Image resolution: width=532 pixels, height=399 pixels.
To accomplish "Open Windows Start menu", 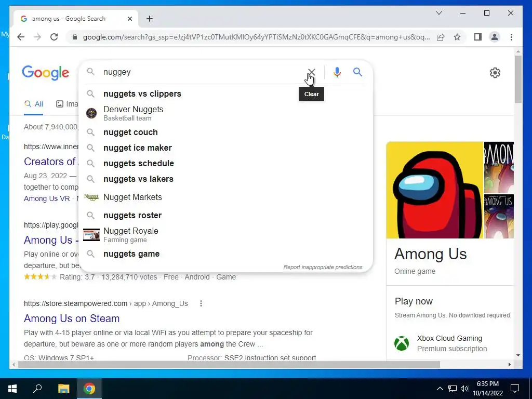I will point(12,389).
